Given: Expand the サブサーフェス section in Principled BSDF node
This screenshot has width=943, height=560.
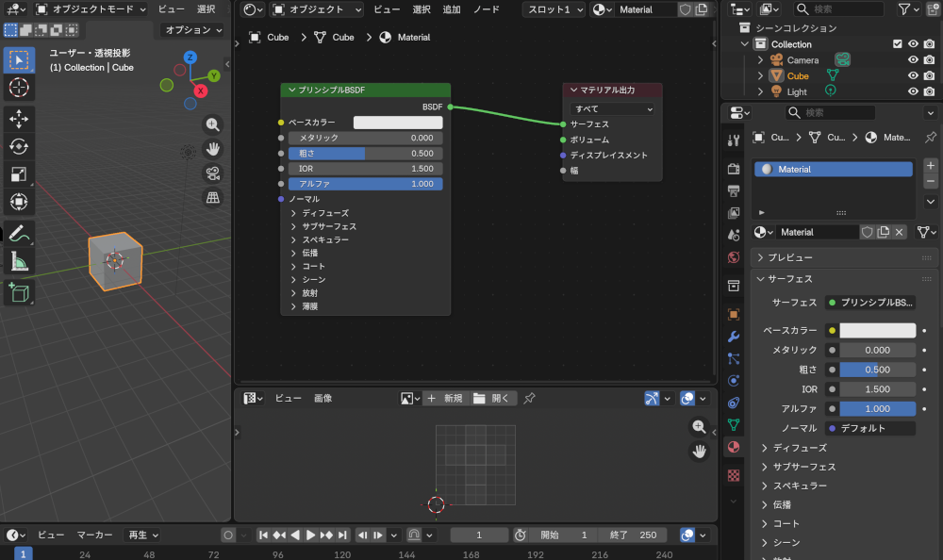Looking at the screenshot, I should (x=326, y=226).
